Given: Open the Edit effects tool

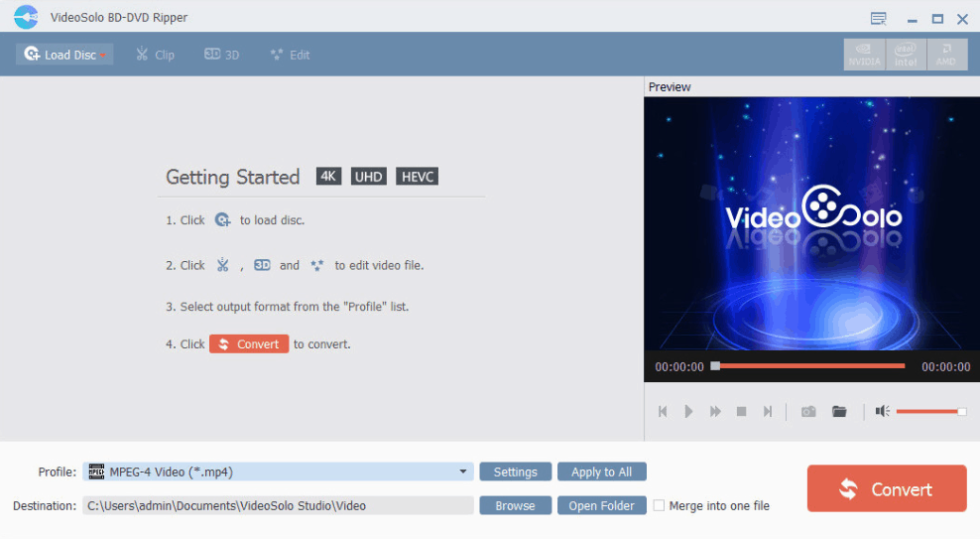Looking at the screenshot, I should point(290,55).
